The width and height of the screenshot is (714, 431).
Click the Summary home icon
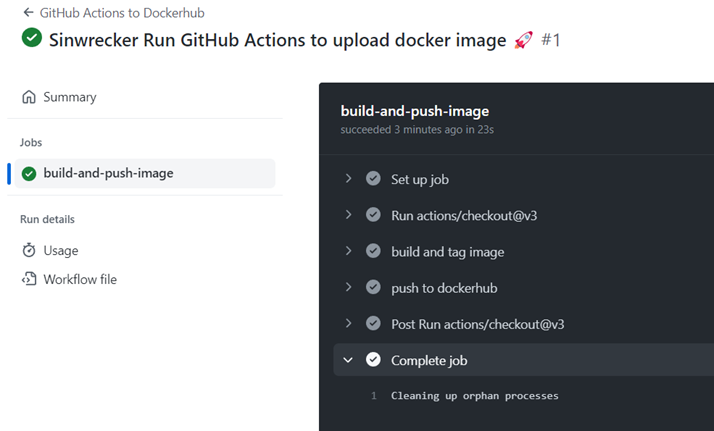point(29,97)
